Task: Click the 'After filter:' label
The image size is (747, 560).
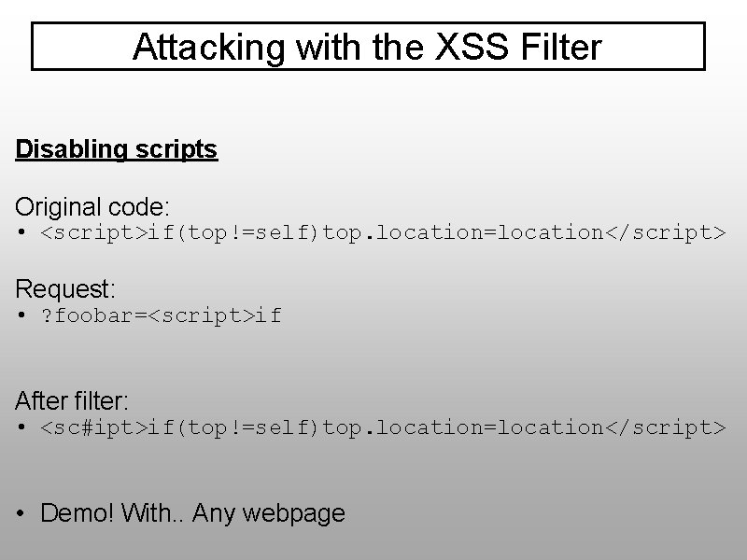Action: tap(72, 401)
